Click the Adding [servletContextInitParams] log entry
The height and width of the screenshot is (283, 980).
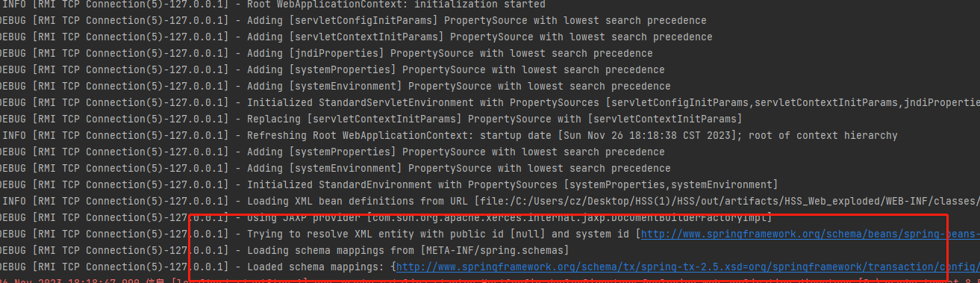[490, 37]
